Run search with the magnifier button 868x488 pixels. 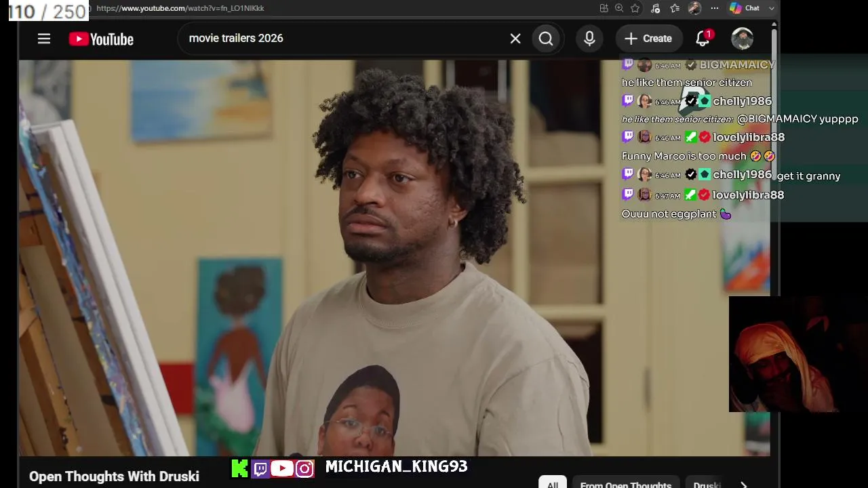[546, 39]
